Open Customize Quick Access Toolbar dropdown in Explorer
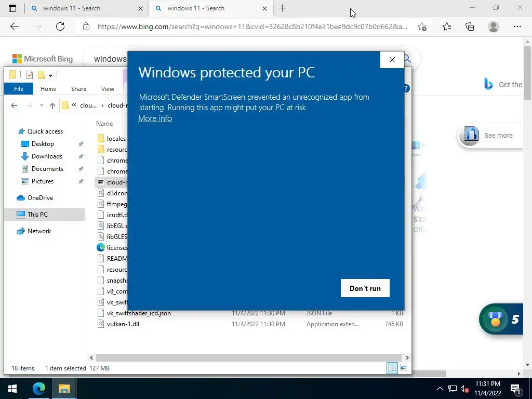This screenshot has height=399, width=532. (x=50, y=75)
